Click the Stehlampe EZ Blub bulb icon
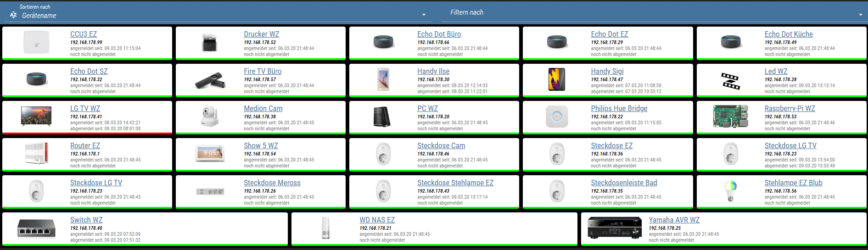The image size is (868, 250). 730,190
